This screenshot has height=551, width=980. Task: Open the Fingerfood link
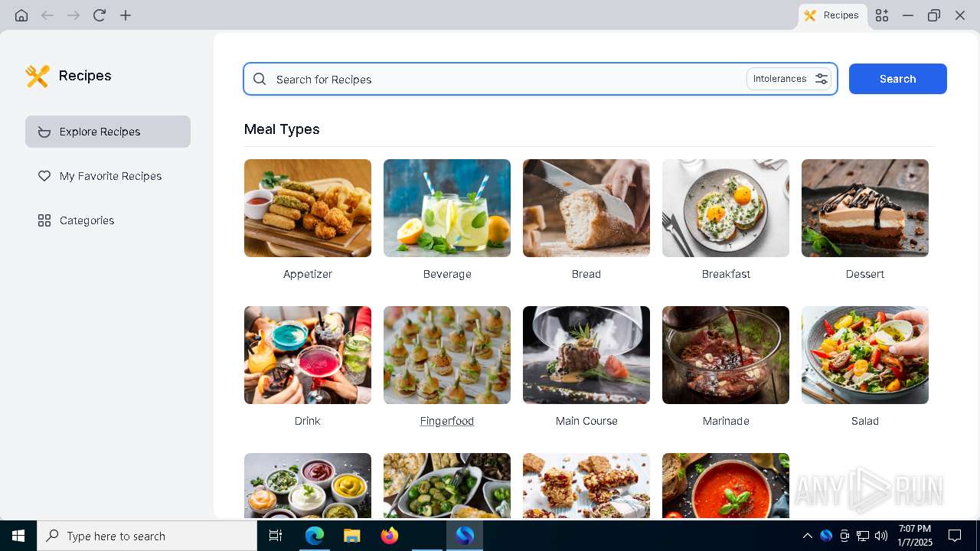(447, 421)
